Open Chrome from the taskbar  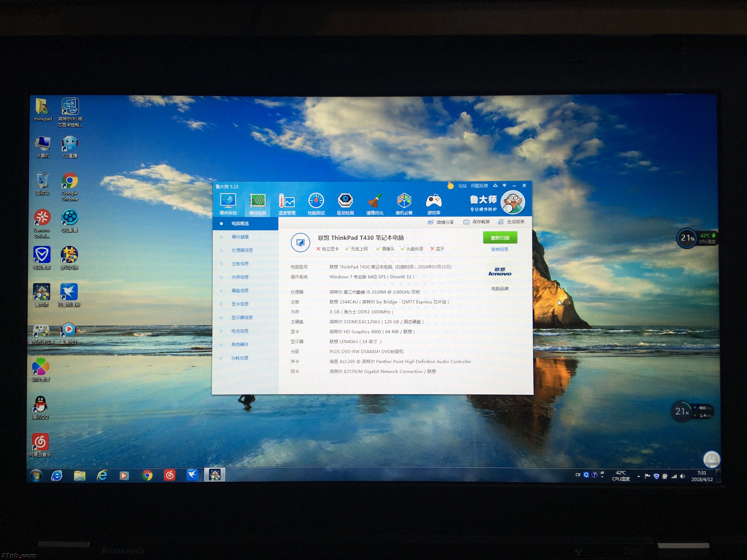pyautogui.click(x=147, y=475)
